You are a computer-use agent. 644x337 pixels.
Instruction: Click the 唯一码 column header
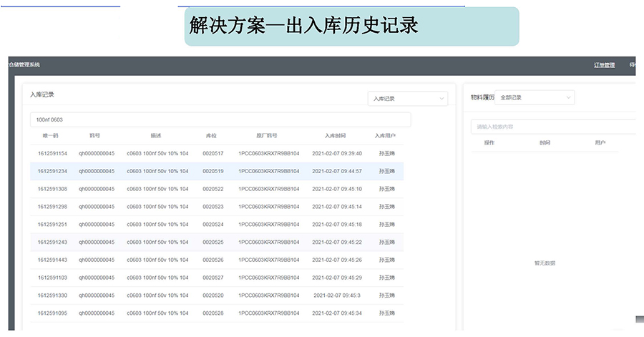click(50, 135)
